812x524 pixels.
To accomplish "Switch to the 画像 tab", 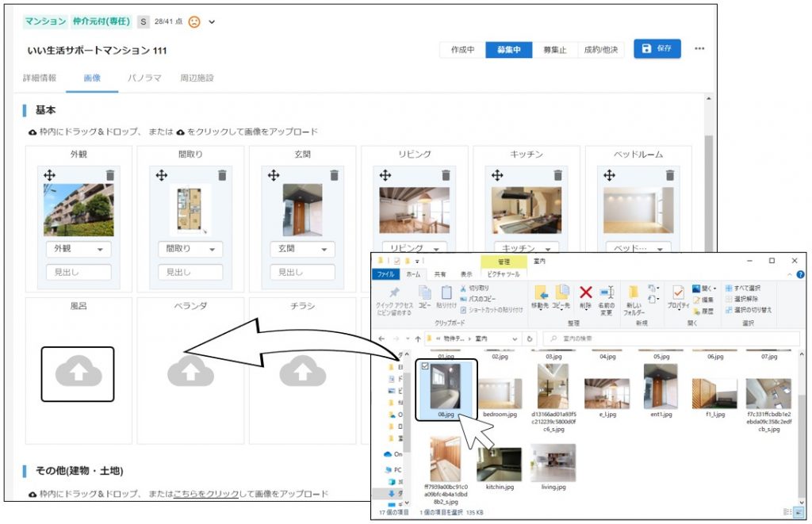I will 92,78.
